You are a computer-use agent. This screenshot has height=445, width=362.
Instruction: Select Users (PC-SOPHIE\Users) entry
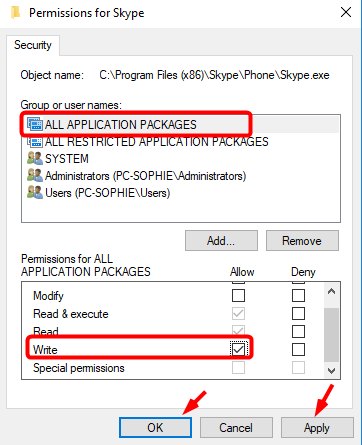click(x=107, y=193)
